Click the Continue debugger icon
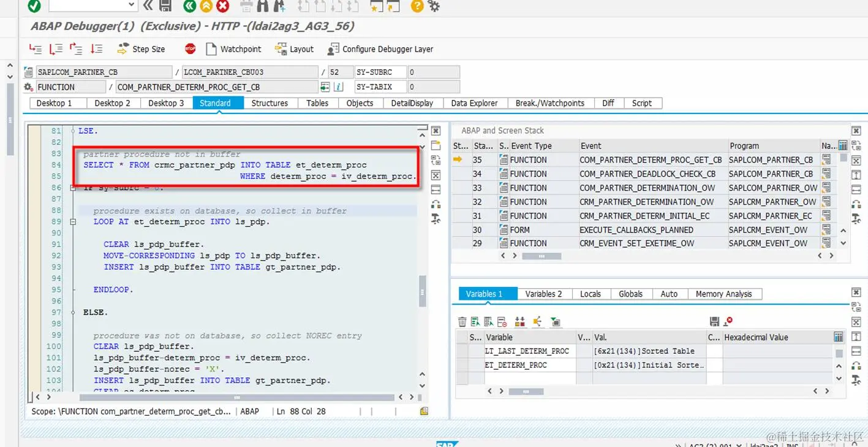 pos(96,49)
